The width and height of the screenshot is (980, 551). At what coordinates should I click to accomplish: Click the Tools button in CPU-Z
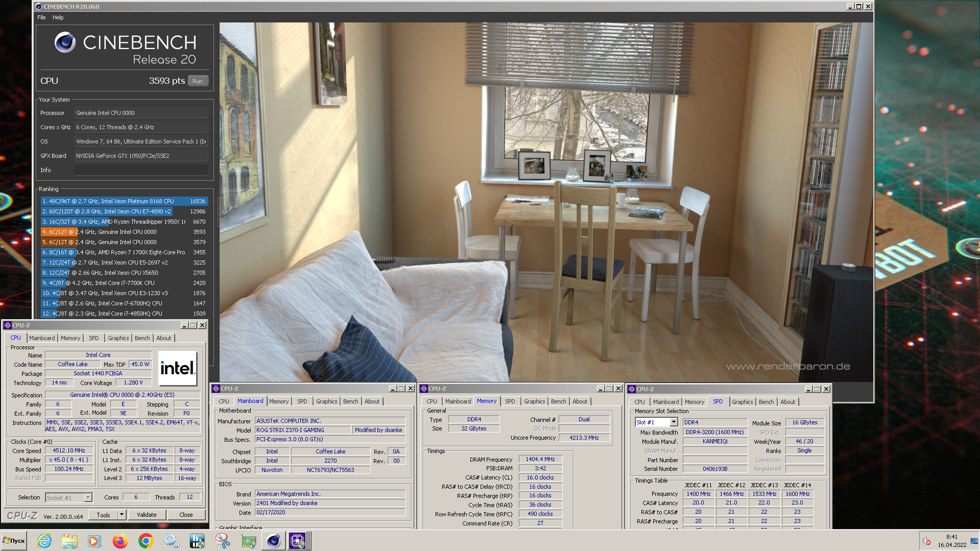tap(103, 515)
